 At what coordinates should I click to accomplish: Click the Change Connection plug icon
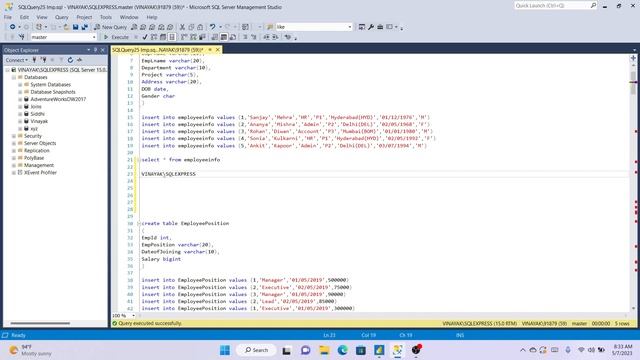[22, 37]
